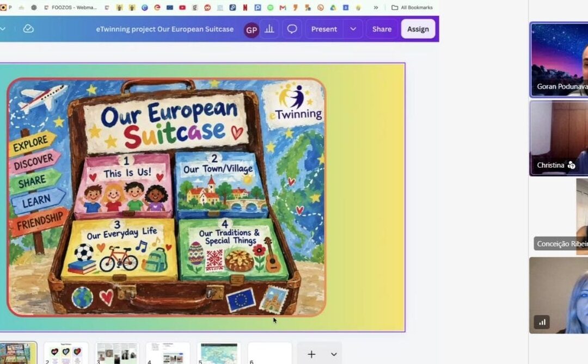Select slide 5 map thumbnail
This screenshot has width=588, height=364.
[219, 353]
